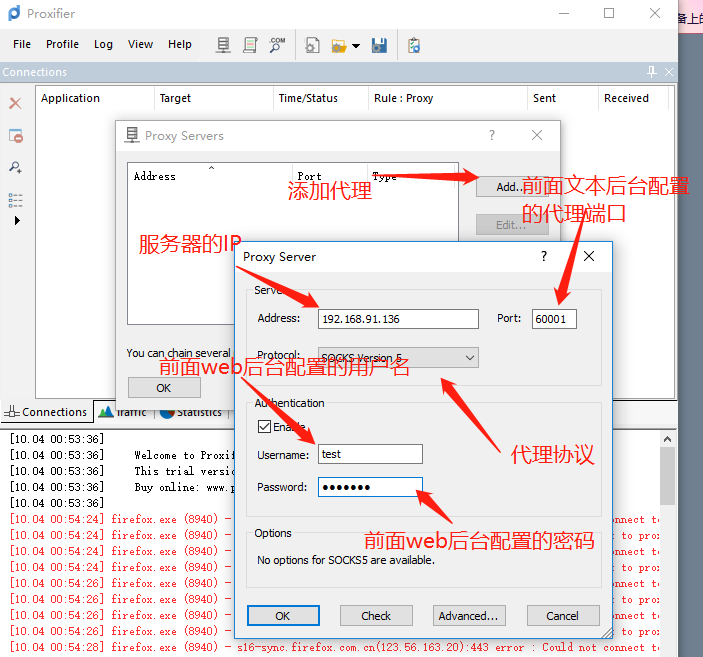Image resolution: width=703 pixels, height=657 pixels.
Task: Open the Log menu
Action: click(103, 44)
